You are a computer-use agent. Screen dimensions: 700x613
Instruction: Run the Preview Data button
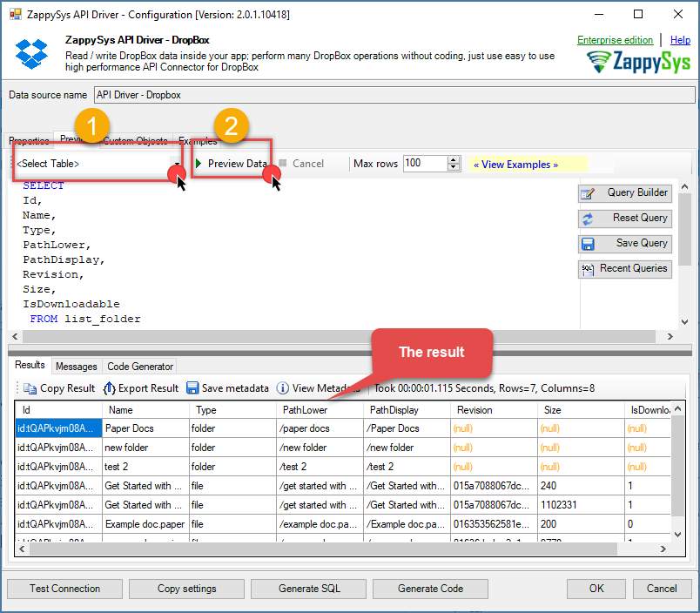point(232,164)
